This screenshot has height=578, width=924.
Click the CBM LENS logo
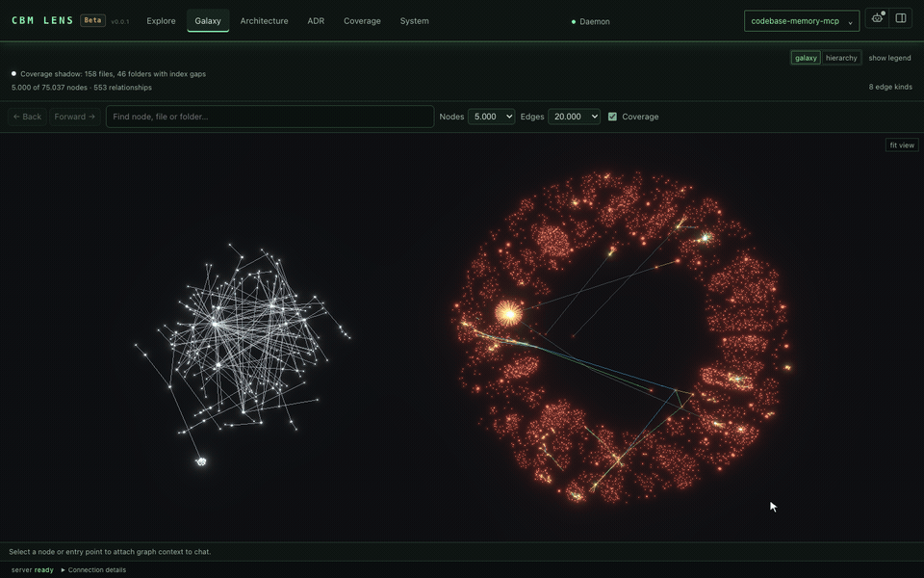pyautogui.click(x=42, y=20)
